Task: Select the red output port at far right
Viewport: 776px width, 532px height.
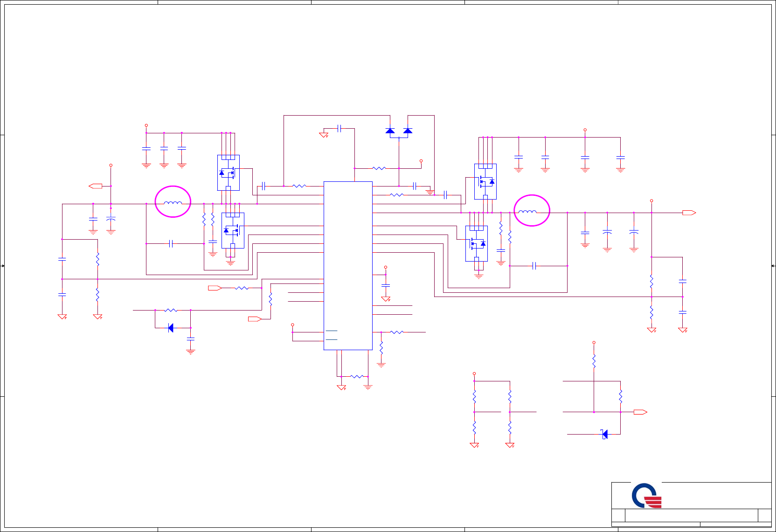Action: pyautogui.click(x=689, y=213)
